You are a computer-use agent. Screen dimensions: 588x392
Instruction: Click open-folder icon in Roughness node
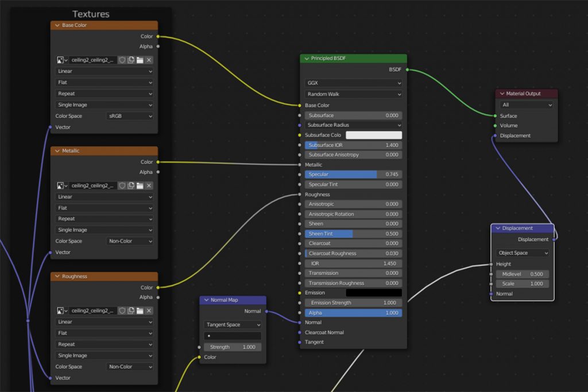140,311
